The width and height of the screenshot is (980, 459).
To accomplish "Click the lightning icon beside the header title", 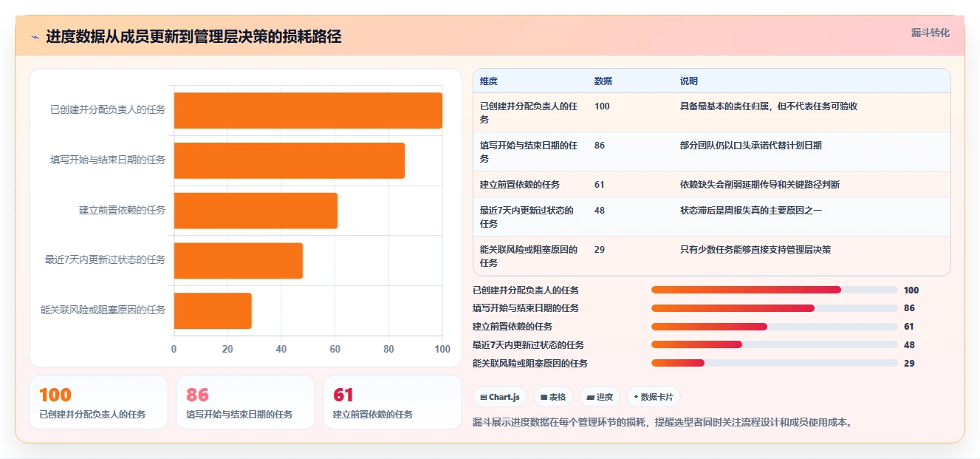I will pos(35,37).
